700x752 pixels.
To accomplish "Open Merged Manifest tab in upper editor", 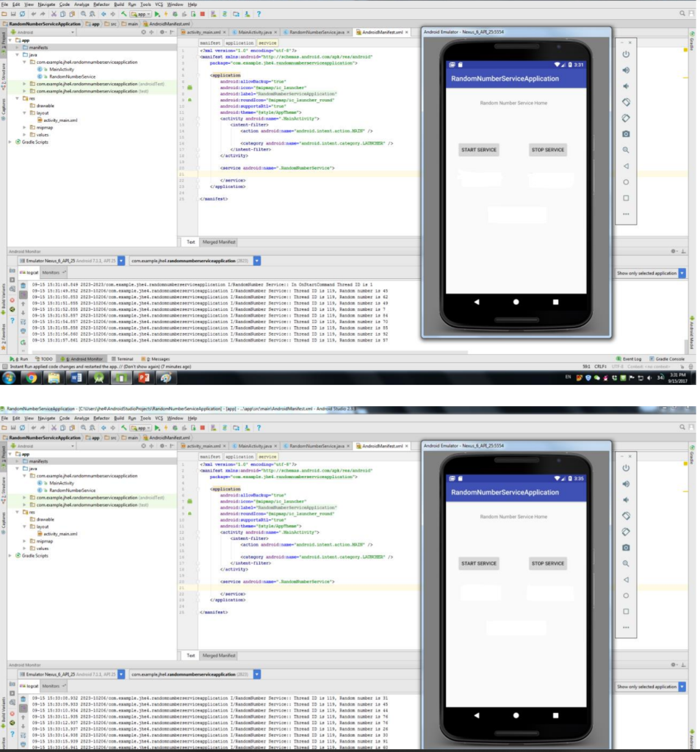I will 219,242.
